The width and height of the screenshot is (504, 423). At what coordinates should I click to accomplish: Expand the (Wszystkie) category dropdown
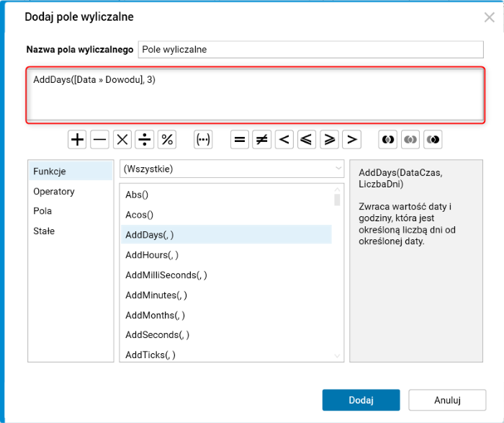tap(231, 169)
